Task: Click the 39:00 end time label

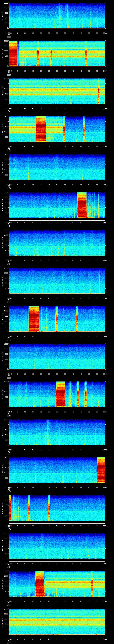Action: point(105,639)
